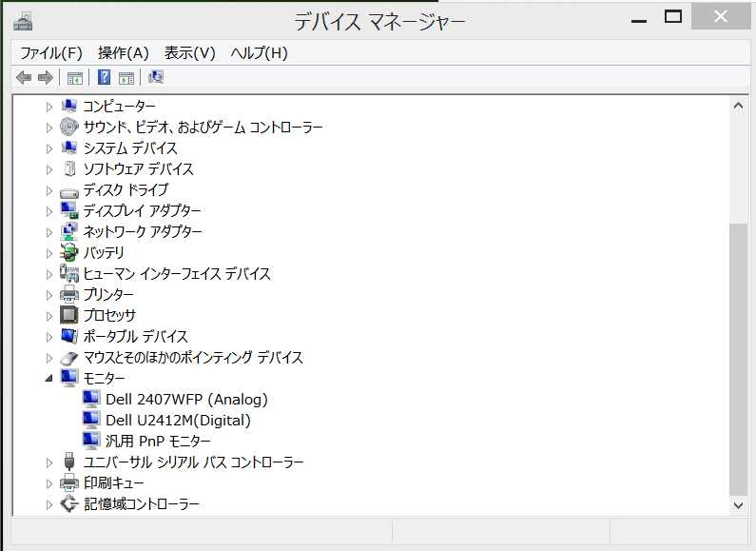This screenshot has width=756, height=551.
Task: Select the ソフトウェア デバイス icon
Action: click(x=70, y=168)
